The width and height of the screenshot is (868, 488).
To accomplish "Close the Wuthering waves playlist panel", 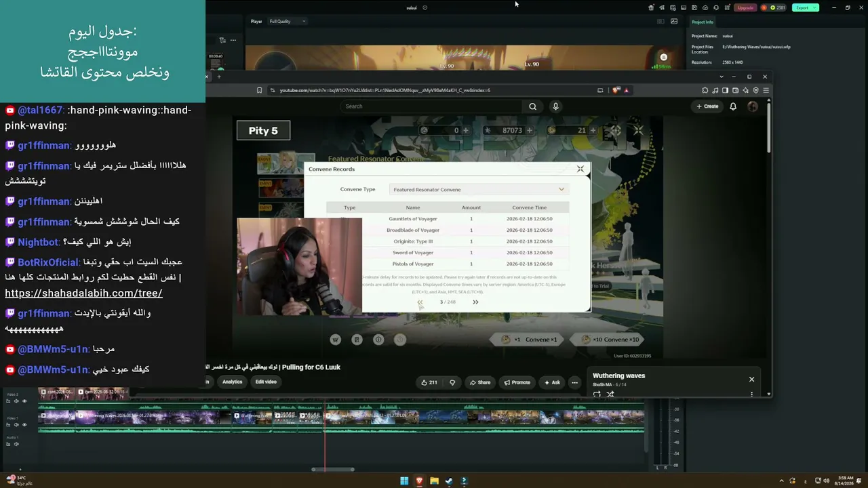I will click(x=751, y=379).
